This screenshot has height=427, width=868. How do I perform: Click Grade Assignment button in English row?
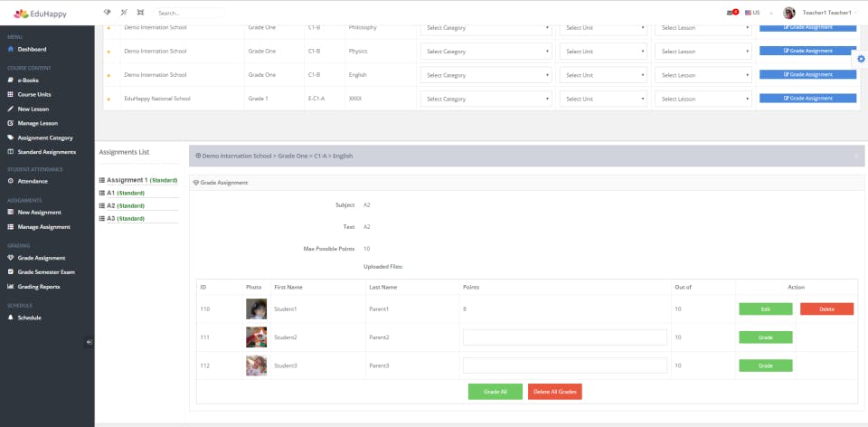pos(807,74)
